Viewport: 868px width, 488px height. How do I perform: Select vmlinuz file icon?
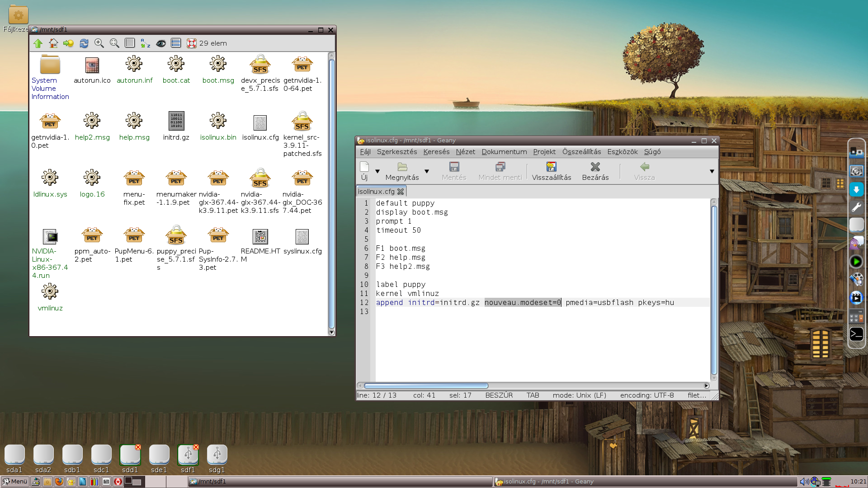tap(50, 298)
